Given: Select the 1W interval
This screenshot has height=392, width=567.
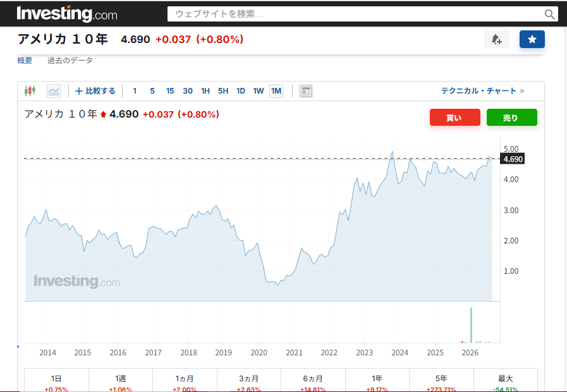Looking at the screenshot, I should (x=259, y=91).
